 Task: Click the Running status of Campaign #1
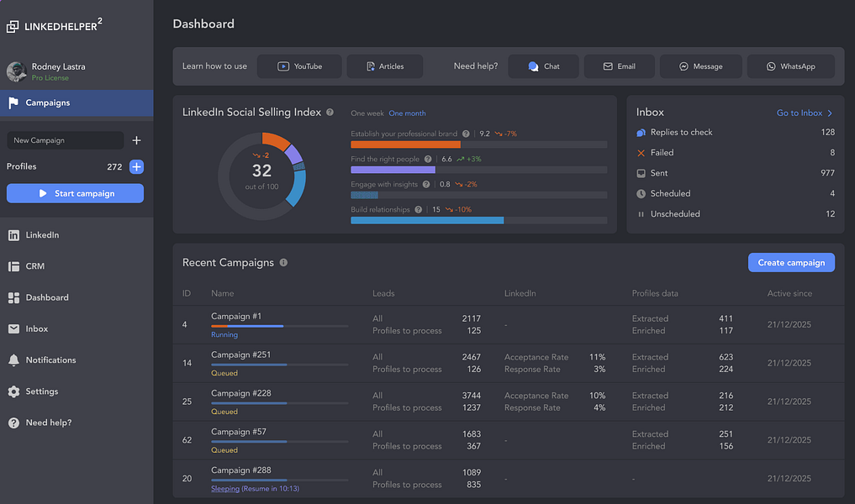[224, 335]
